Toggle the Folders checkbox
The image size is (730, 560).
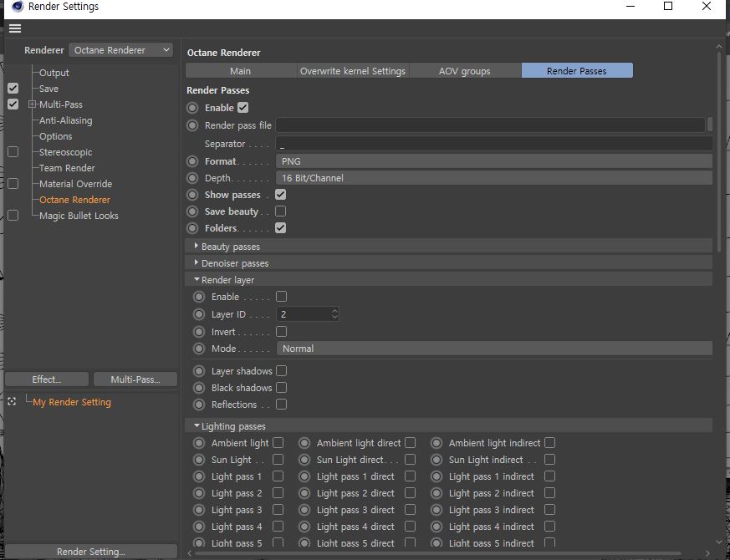coord(280,228)
